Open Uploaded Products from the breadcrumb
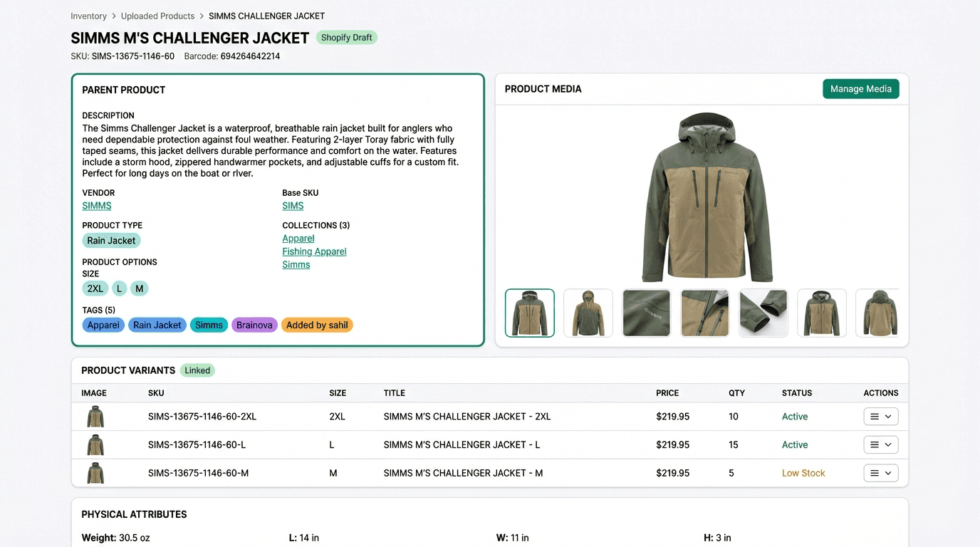This screenshot has width=980, height=547. (157, 16)
